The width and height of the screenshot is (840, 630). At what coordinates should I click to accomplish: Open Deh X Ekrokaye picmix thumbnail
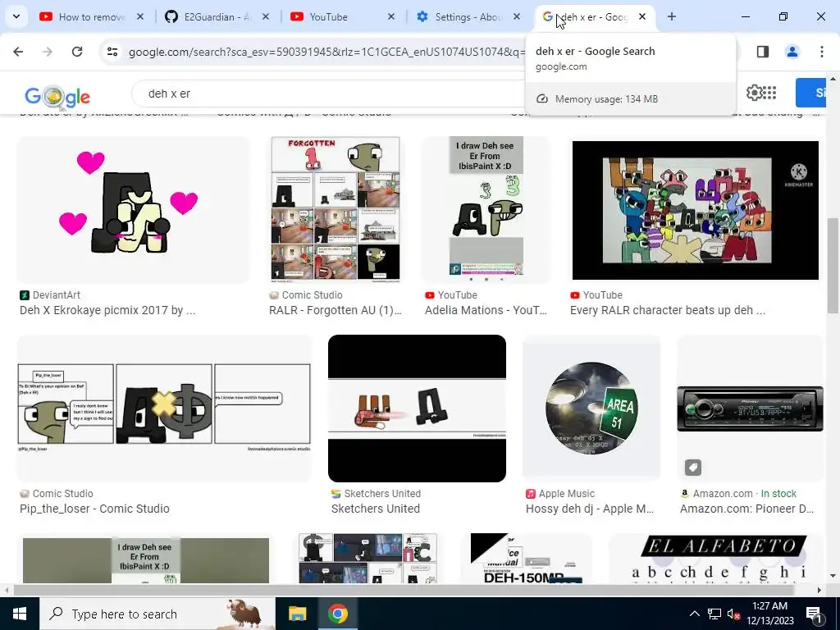click(x=133, y=209)
